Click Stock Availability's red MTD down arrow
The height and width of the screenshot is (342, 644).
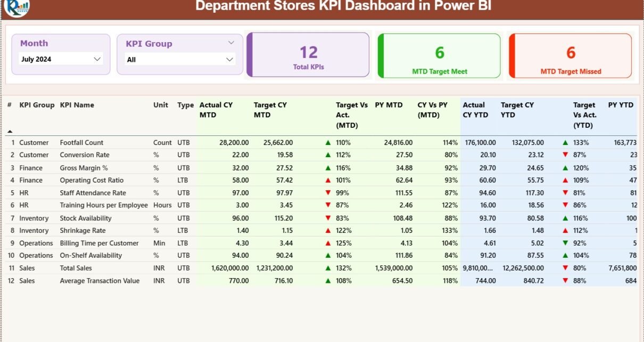pos(328,218)
